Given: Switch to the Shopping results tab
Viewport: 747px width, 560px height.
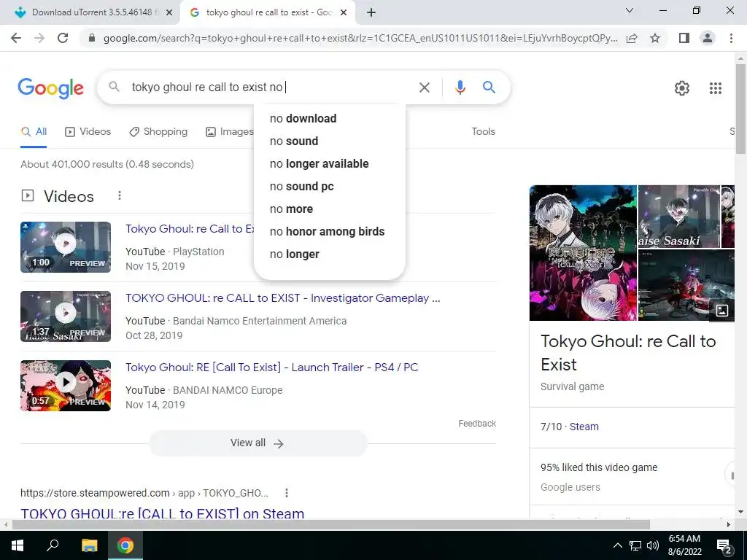Looking at the screenshot, I should click(158, 132).
